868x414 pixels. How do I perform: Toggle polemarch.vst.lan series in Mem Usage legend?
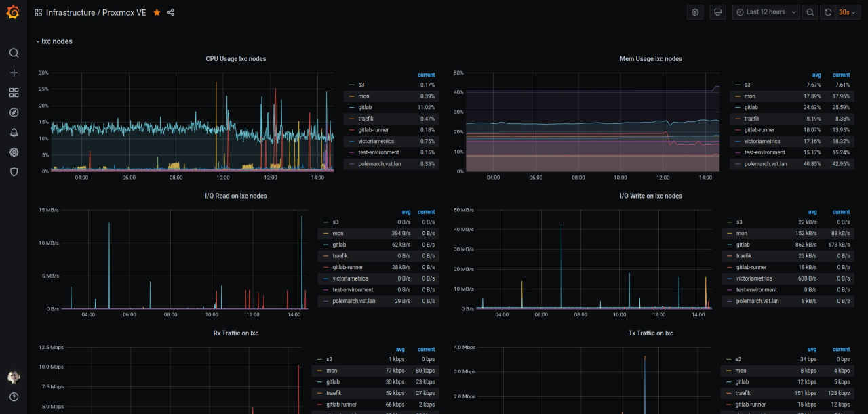(766, 164)
